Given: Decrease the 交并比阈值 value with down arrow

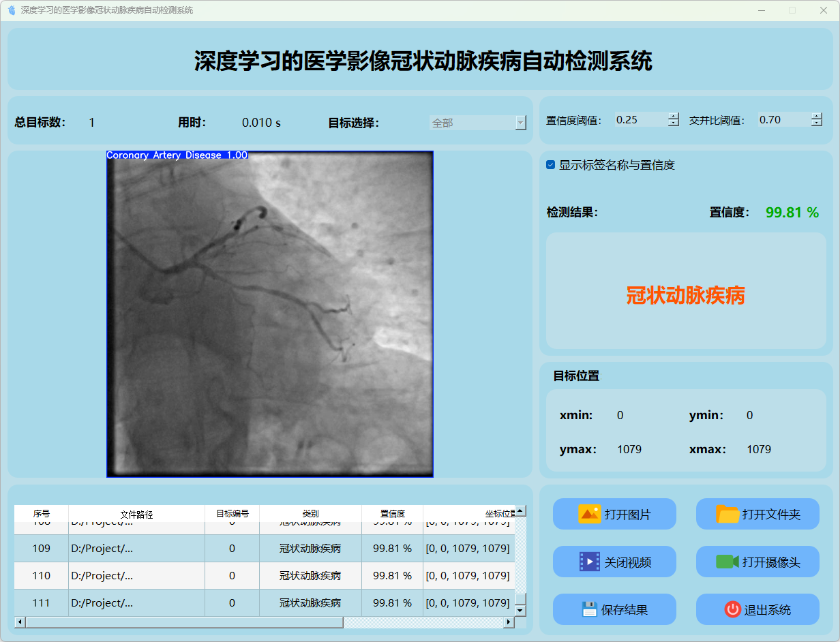Looking at the screenshot, I should pyautogui.click(x=817, y=123).
